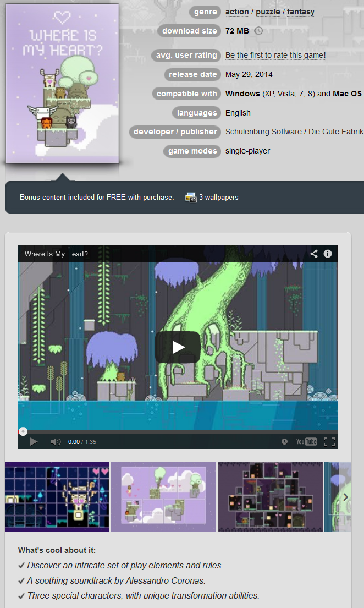This screenshot has width=364, height=608.
Task: Click the Watch Later clock icon in the player
Action: 284,442
